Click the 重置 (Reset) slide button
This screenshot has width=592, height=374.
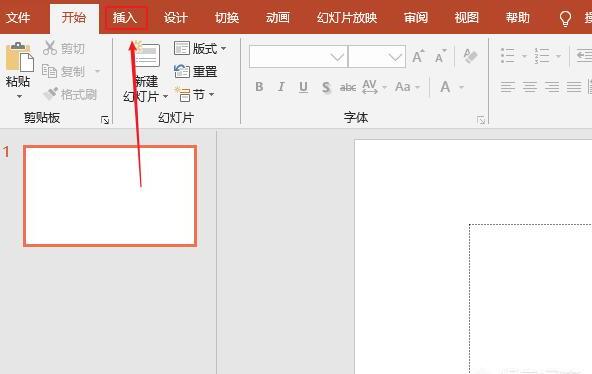pos(196,71)
